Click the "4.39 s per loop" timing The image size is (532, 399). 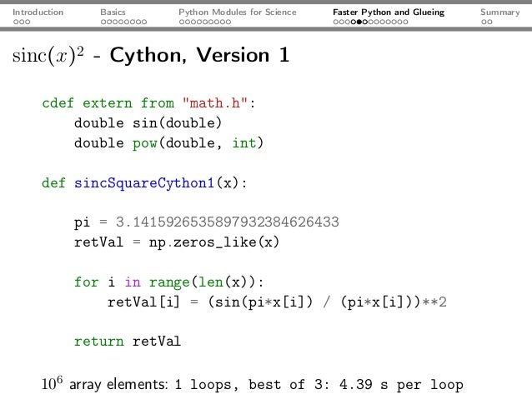click(401, 385)
